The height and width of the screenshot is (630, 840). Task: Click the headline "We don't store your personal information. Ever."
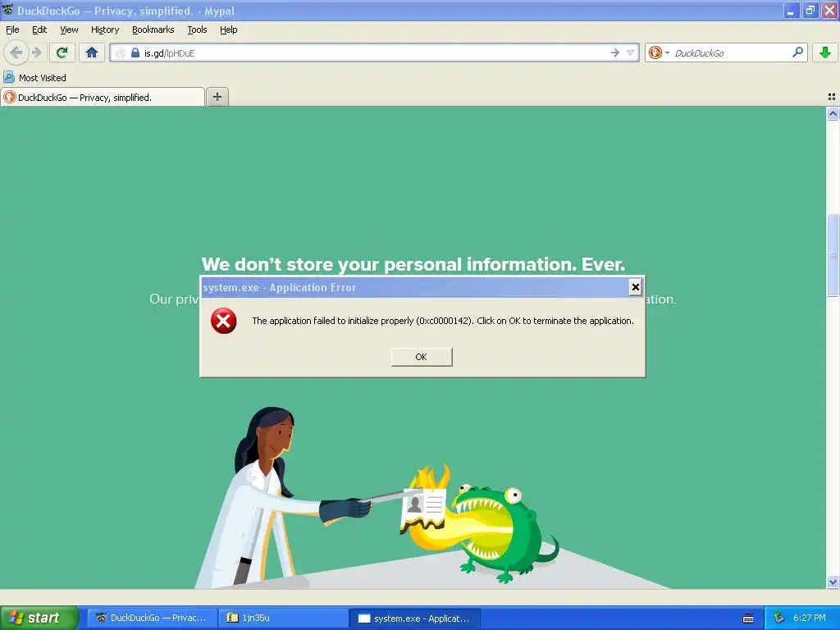(x=413, y=264)
